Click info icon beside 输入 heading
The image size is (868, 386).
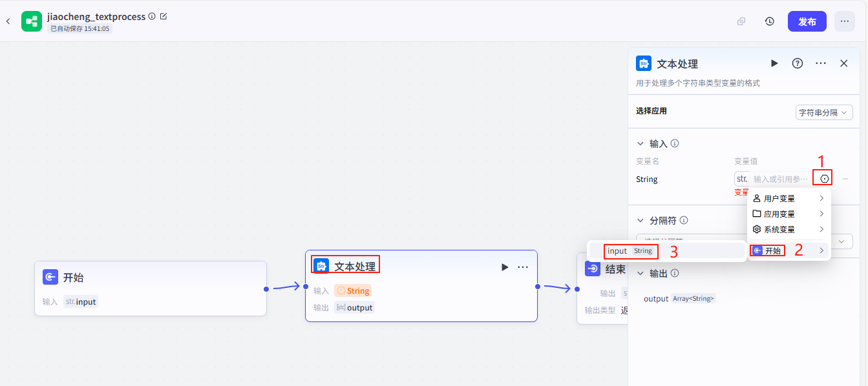click(x=675, y=143)
